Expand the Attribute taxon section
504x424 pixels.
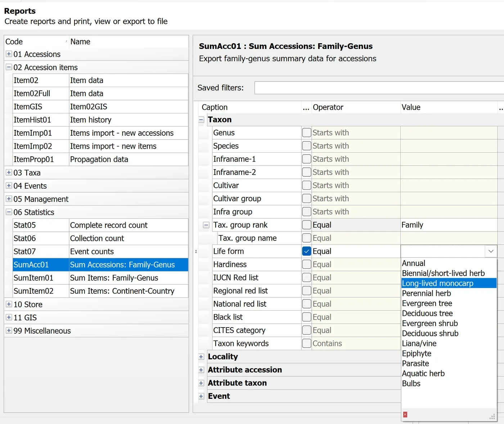point(201,383)
